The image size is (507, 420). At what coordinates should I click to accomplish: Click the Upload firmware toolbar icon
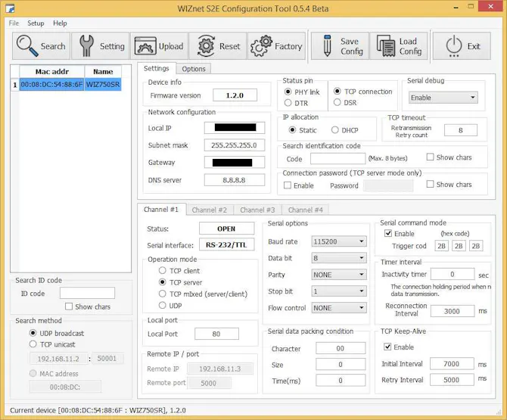point(159,46)
